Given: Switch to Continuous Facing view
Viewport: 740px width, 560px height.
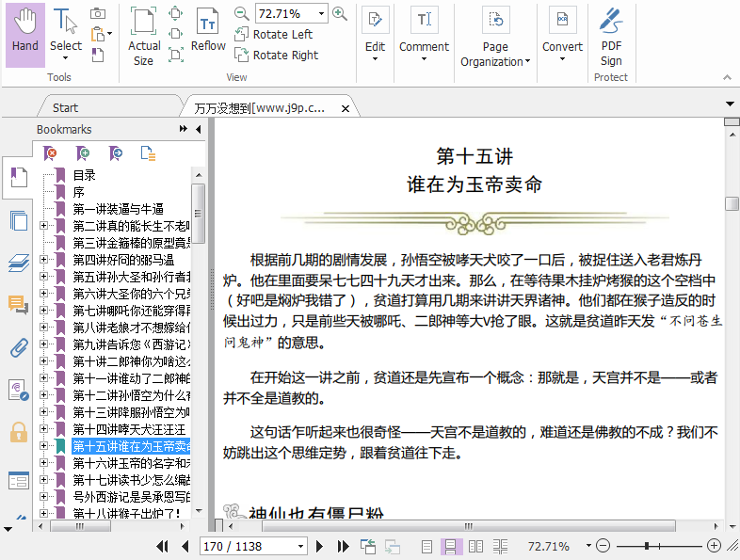Looking at the screenshot, I should click(500, 546).
